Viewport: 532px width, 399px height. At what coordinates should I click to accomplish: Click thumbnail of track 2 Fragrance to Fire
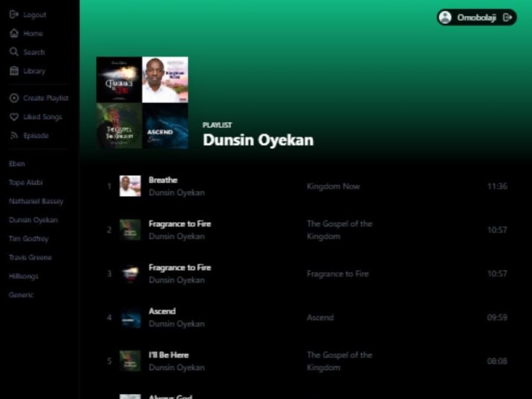coord(130,230)
